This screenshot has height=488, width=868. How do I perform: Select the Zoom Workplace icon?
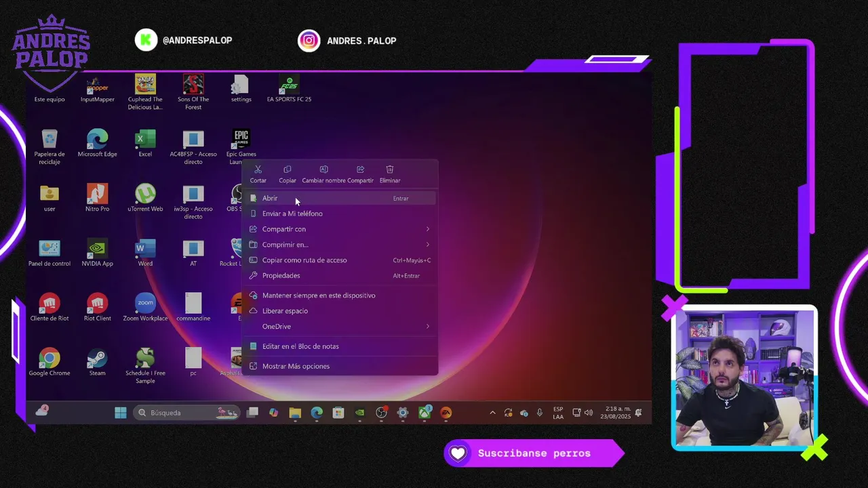(x=145, y=308)
